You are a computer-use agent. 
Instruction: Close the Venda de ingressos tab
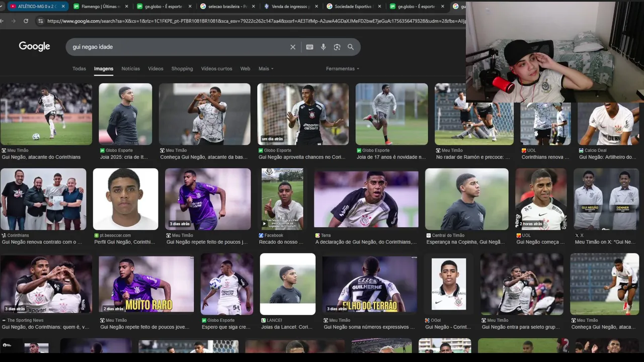point(316,7)
